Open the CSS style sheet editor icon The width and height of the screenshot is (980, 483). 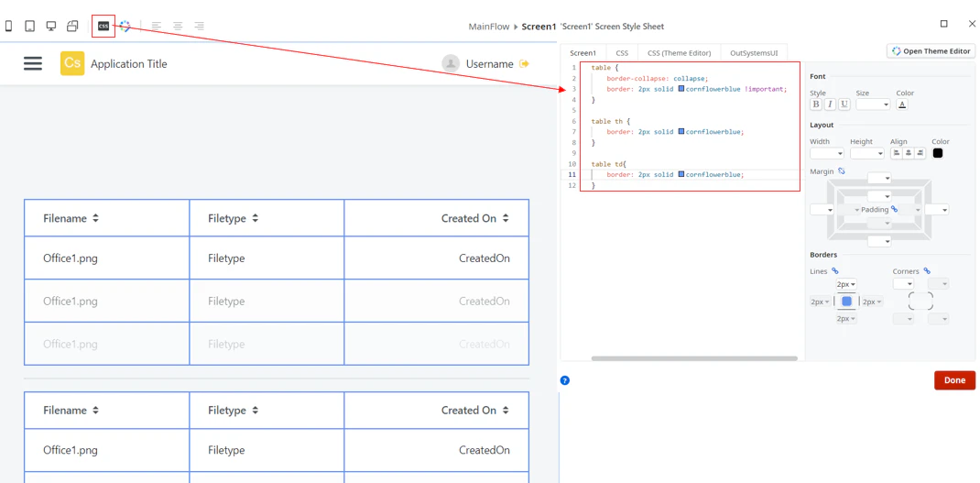click(103, 27)
